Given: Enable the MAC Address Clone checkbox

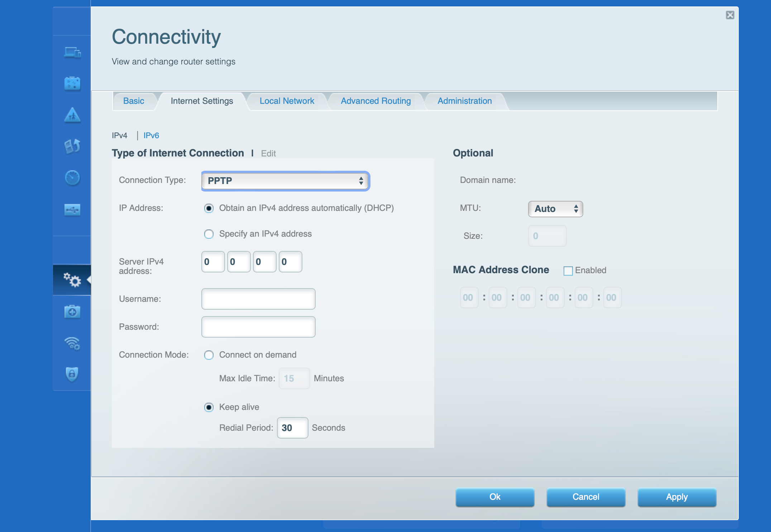Looking at the screenshot, I should click(568, 271).
